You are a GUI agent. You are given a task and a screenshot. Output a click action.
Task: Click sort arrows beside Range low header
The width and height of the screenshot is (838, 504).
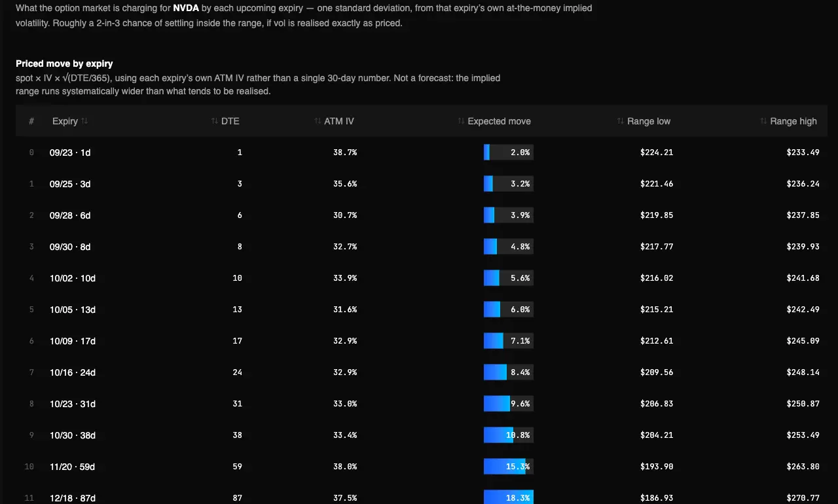coord(621,121)
